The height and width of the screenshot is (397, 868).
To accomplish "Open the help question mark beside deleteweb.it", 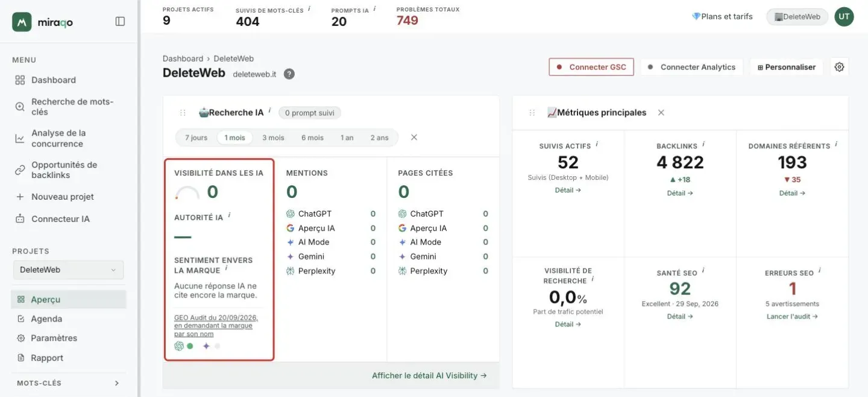I will click(289, 74).
